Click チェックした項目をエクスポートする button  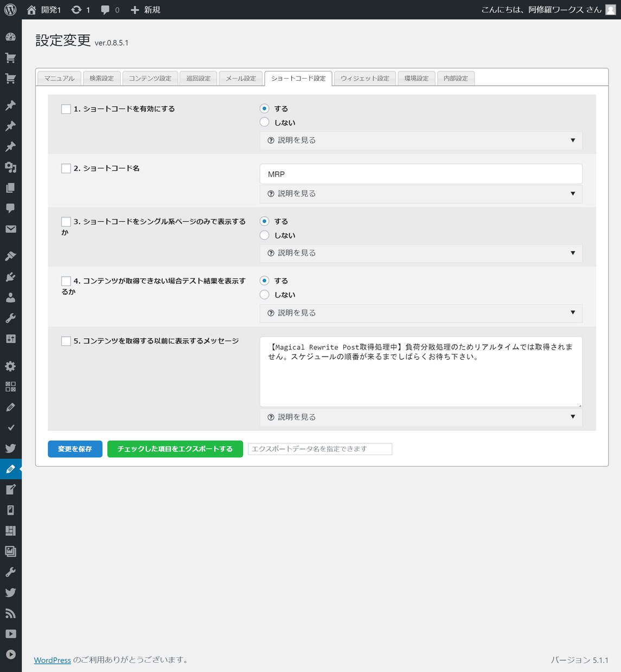coord(175,449)
